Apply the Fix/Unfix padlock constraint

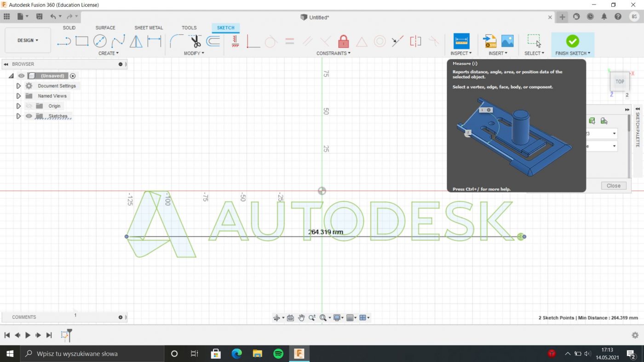(x=343, y=41)
